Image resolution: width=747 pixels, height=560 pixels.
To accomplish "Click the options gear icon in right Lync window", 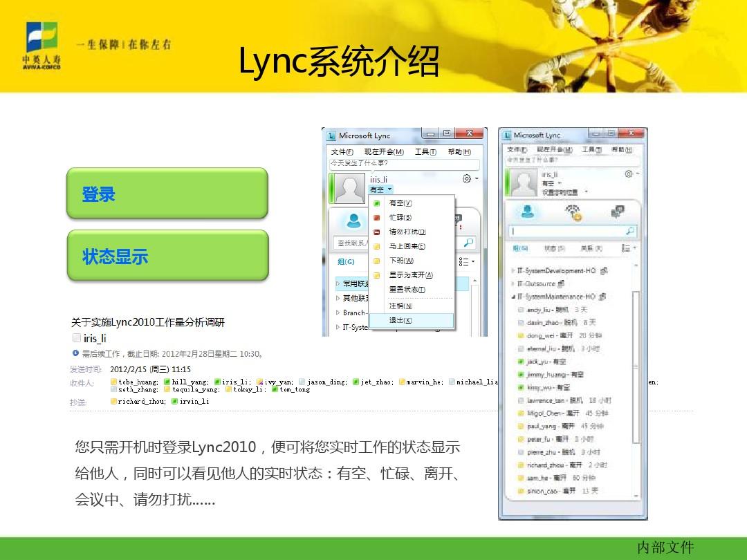I will tap(629, 174).
